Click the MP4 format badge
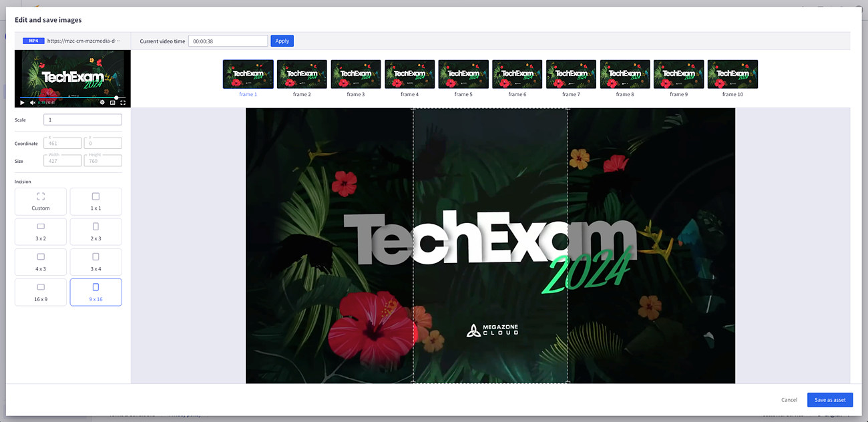868x422 pixels. 33,41
